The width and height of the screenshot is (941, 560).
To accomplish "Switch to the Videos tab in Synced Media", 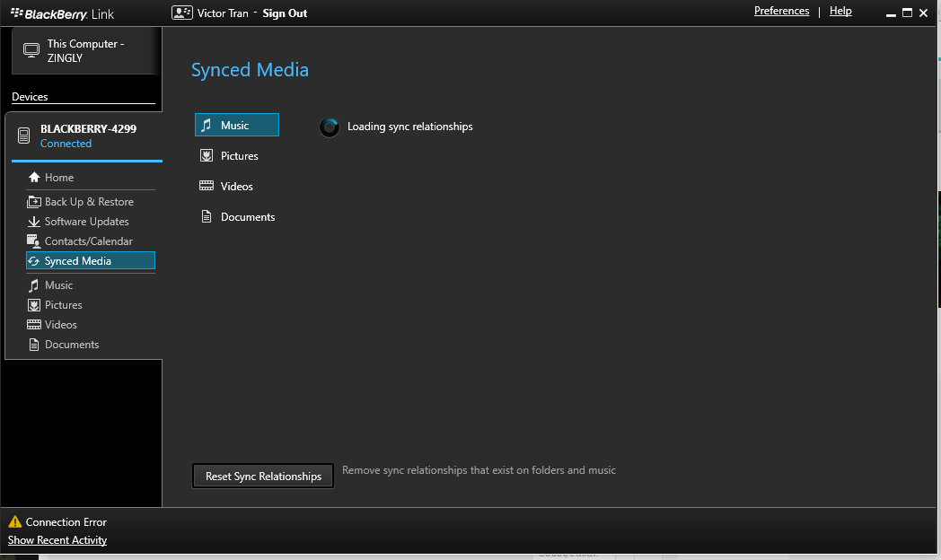I will (x=237, y=187).
